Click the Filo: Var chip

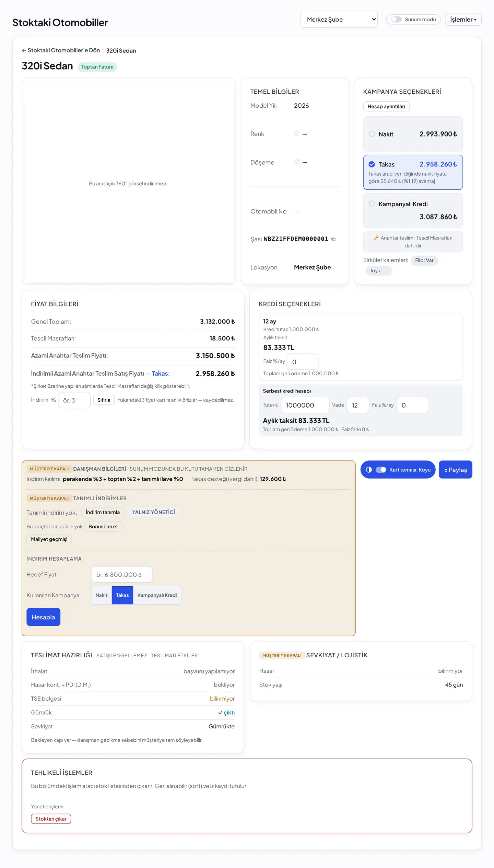(x=424, y=260)
